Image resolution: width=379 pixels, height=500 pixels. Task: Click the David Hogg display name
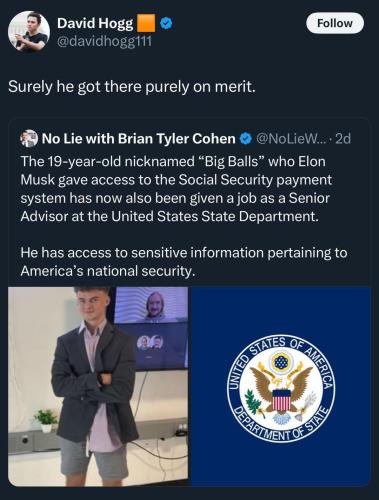95,23
